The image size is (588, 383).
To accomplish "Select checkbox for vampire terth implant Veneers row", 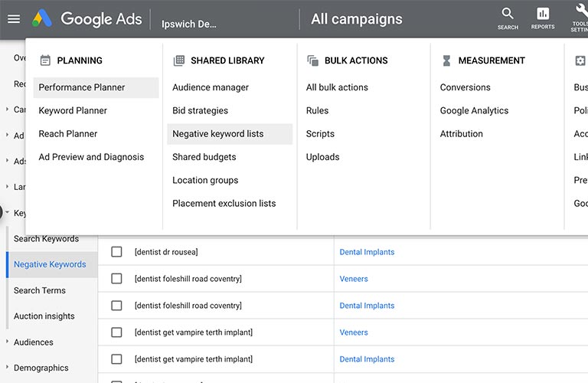I will pyautogui.click(x=116, y=332).
